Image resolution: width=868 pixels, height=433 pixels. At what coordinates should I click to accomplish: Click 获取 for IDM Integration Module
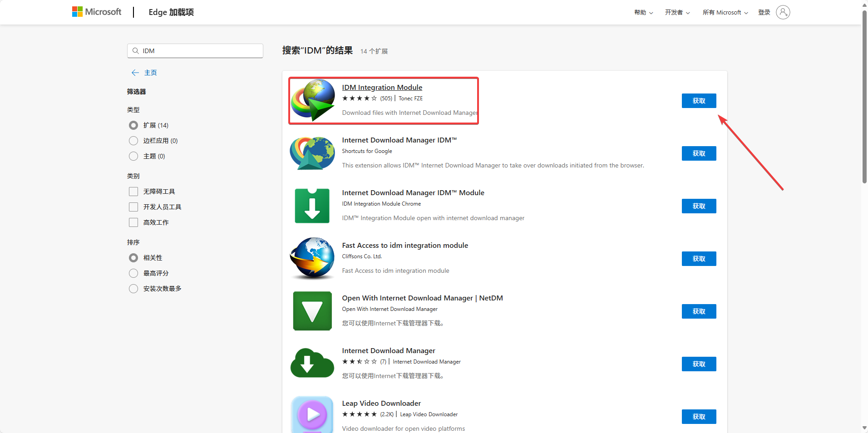click(x=699, y=101)
